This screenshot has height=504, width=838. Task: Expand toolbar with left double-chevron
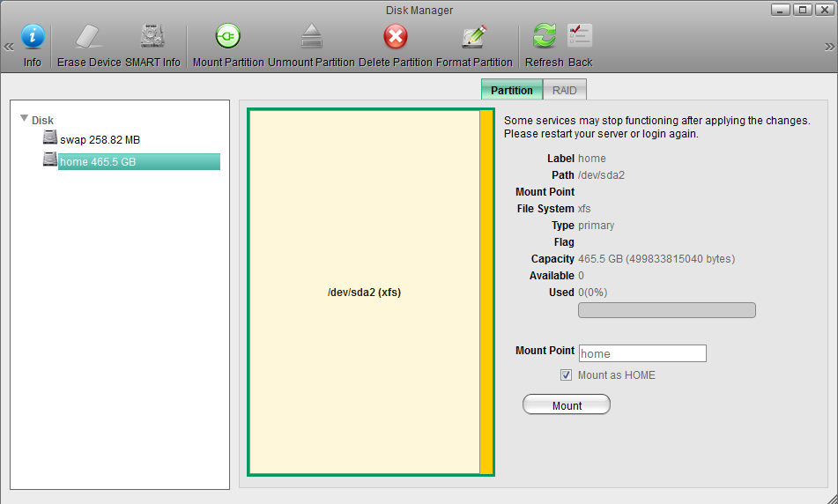[9, 47]
